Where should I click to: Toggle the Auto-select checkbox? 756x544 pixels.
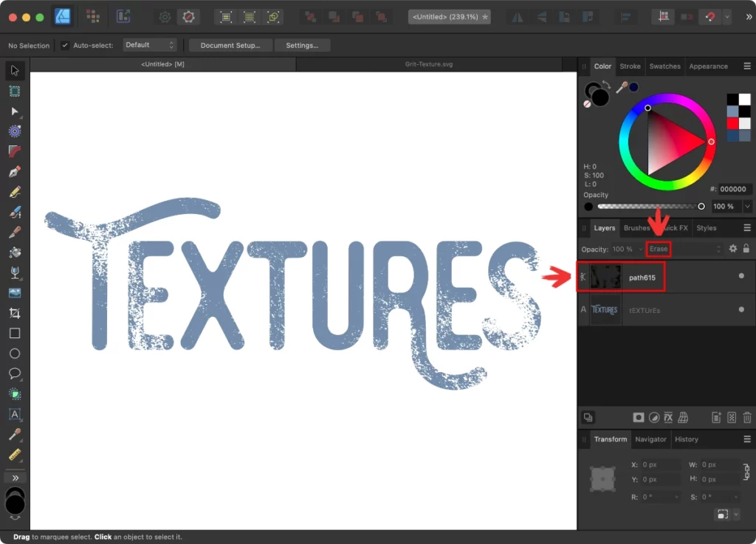click(65, 46)
